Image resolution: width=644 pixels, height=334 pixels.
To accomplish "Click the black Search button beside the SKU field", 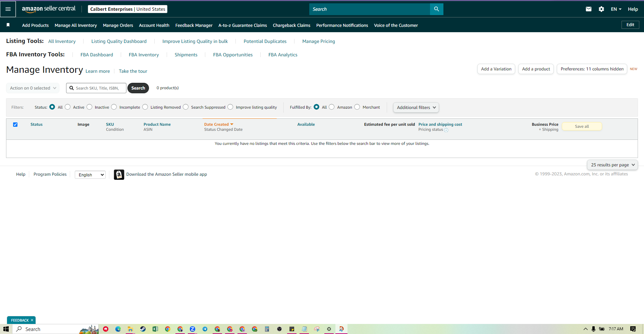I will pos(138,88).
